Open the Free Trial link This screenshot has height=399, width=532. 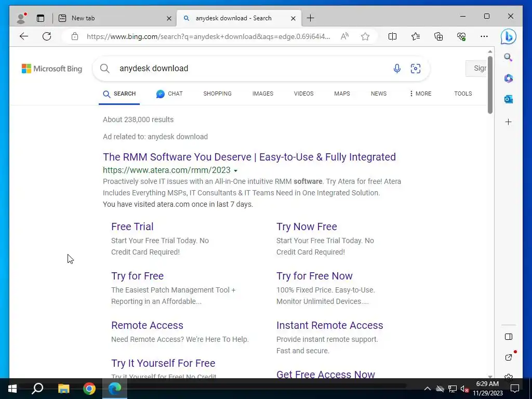point(132,227)
